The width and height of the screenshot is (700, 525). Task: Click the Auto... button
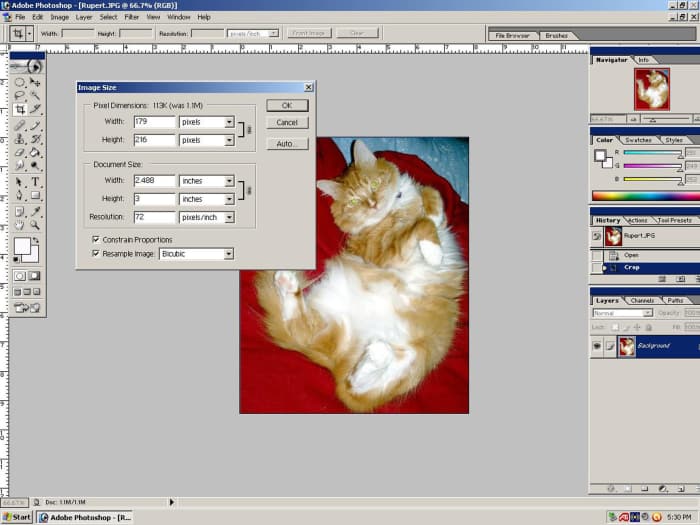coord(287,144)
